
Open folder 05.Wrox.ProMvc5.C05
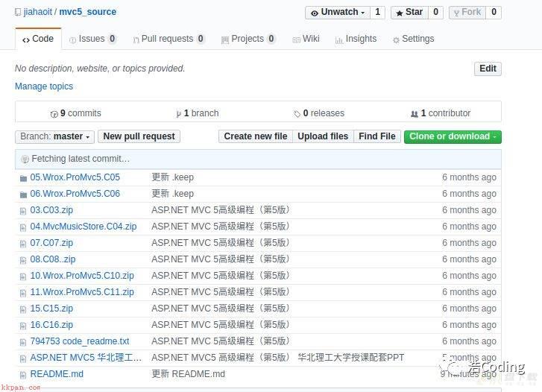coord(75,177)
